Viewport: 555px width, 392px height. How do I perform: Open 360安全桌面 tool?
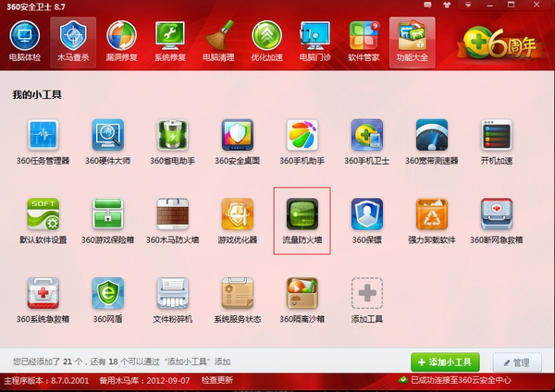pos(237,141)
